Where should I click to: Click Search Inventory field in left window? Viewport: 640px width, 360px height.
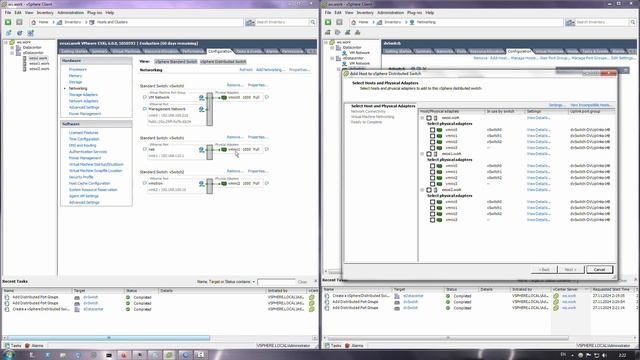(282, 22)
